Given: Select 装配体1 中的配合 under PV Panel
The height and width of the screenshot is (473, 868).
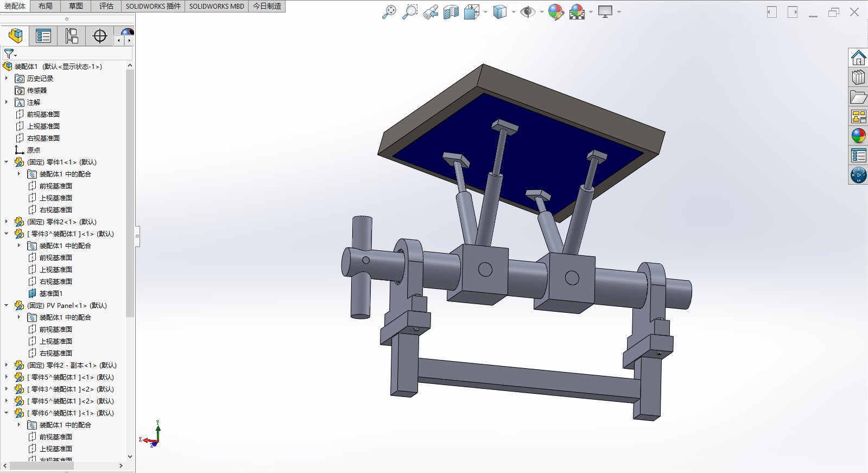Looking at the screenshot, I should tap(59, 317).
